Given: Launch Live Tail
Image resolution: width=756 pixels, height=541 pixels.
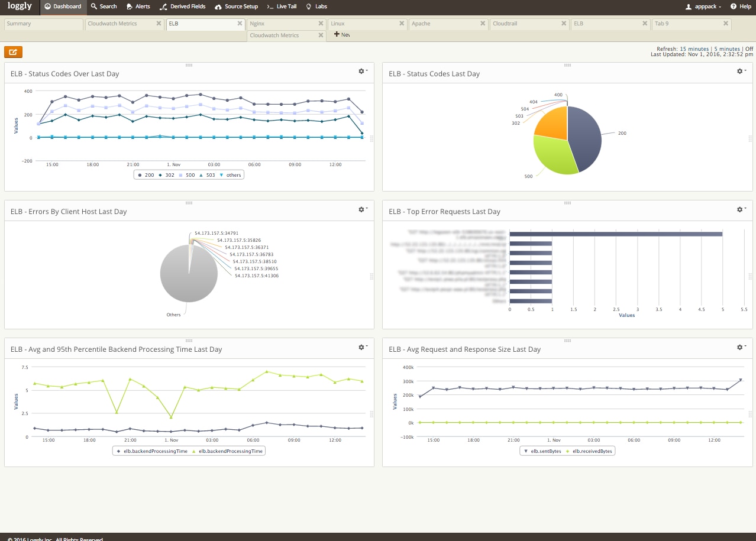Looking at the screenshot, I should 282,7.
